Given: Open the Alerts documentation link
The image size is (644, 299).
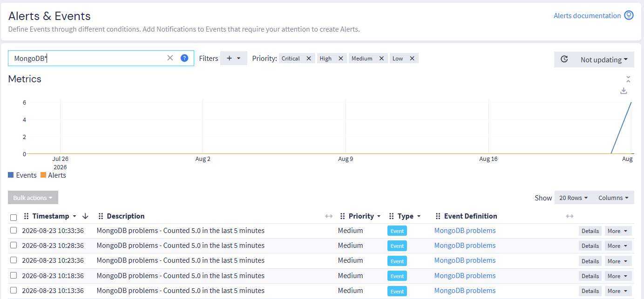Looking at the screenshot, I should pyautogui.click(x=587, y=15).
